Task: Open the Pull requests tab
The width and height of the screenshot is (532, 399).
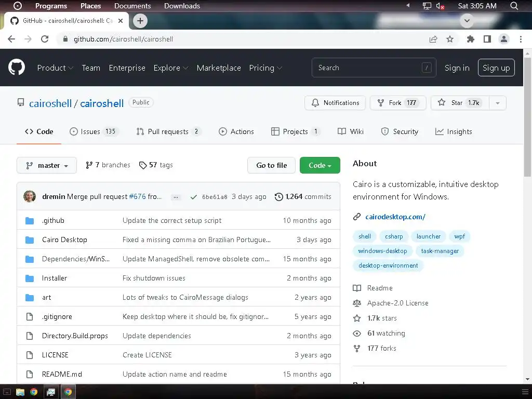Action: tap(168, 131)
